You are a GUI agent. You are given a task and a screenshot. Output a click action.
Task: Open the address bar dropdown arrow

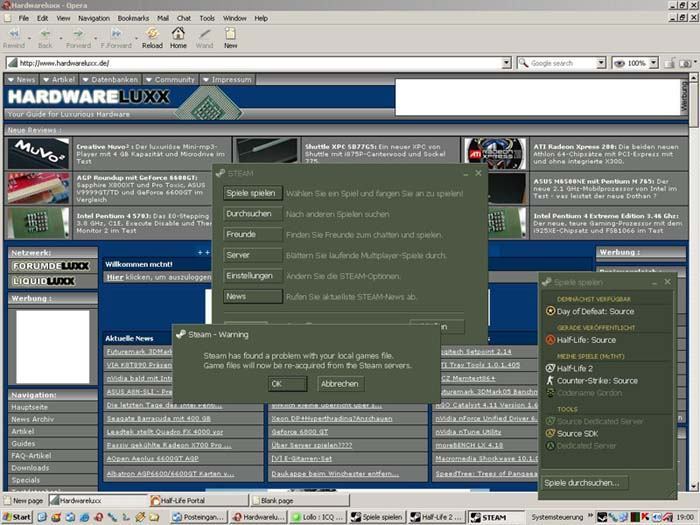click(x=506, y=63)
